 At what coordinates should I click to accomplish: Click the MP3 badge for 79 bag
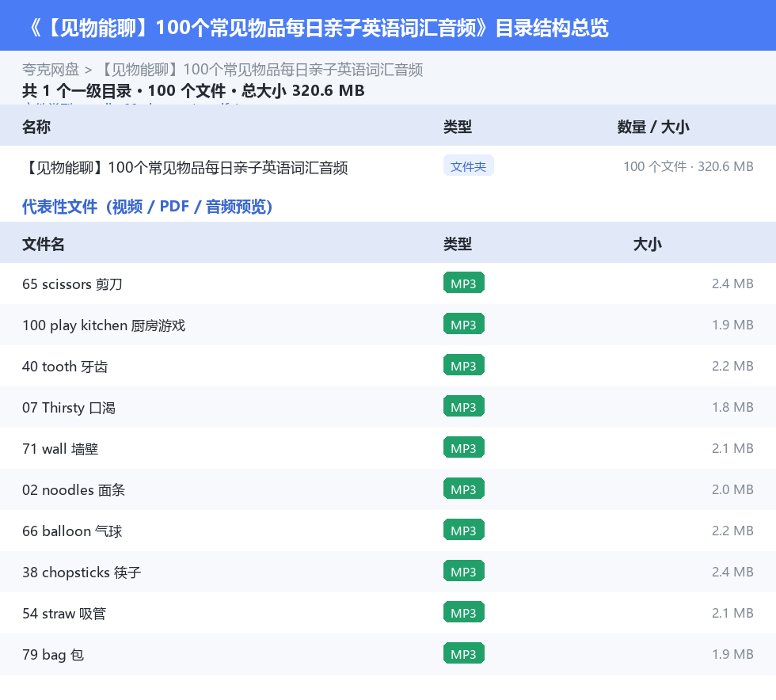click(464, 653)
